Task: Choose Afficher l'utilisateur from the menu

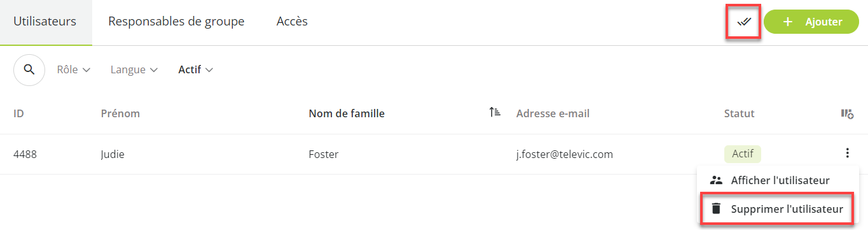Action: pos(778,180)
